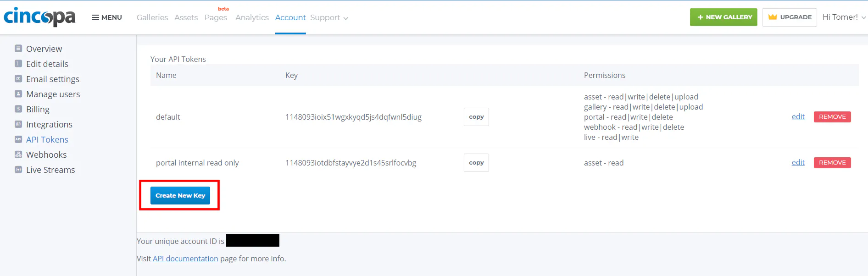Click the API Tokens sidebar icon
868x276 pixels.
pyautogui.click(x=18, y=139)
